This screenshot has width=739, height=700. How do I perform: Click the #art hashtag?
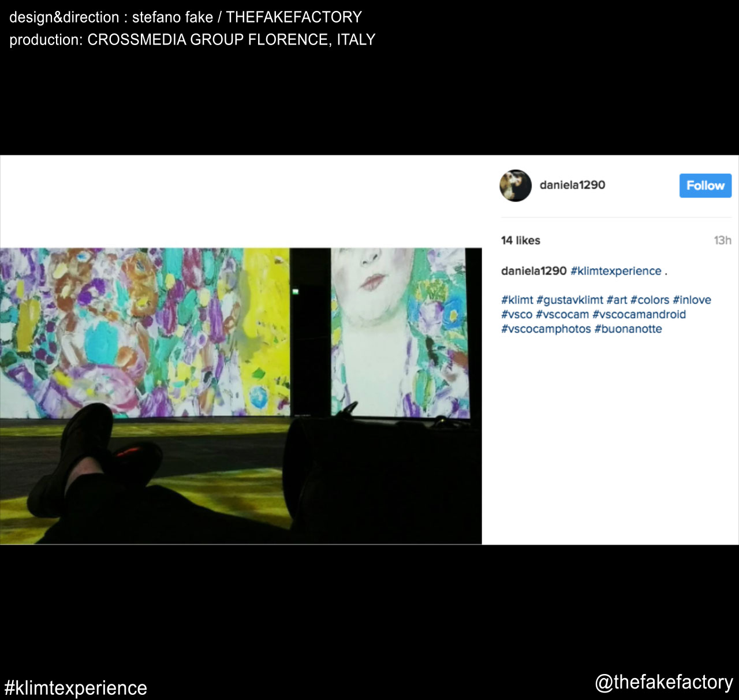(x=616, y=300)
